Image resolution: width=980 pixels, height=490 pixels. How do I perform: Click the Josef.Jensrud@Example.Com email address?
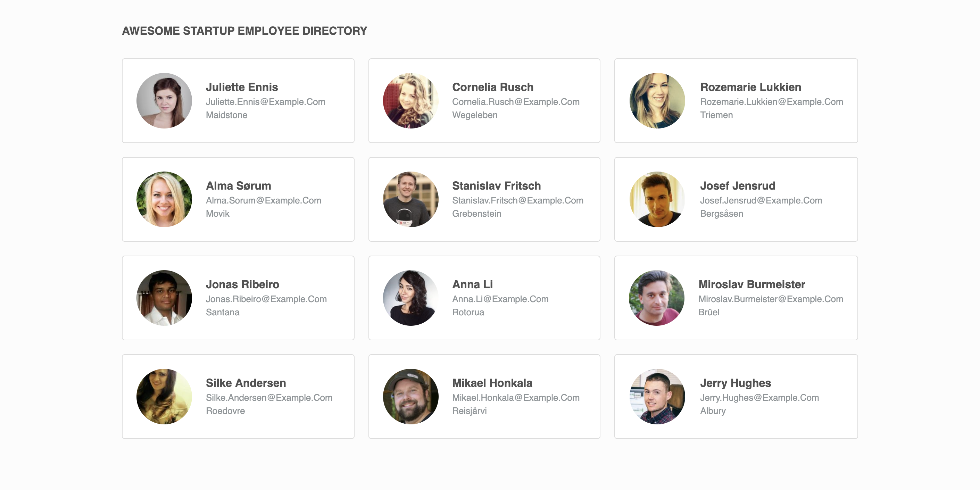[761, 200]
